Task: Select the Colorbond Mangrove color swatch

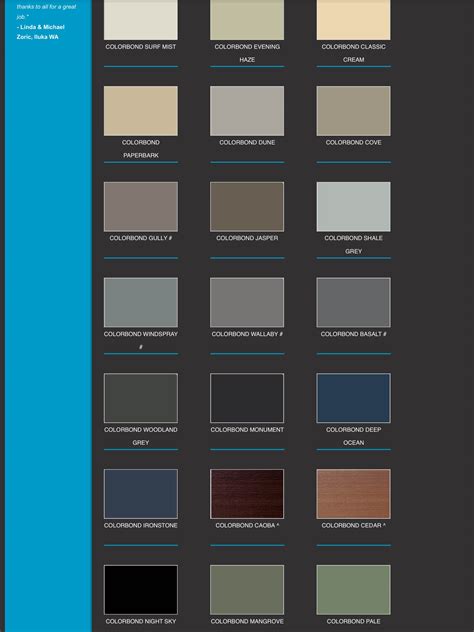Action: [247, 590]
